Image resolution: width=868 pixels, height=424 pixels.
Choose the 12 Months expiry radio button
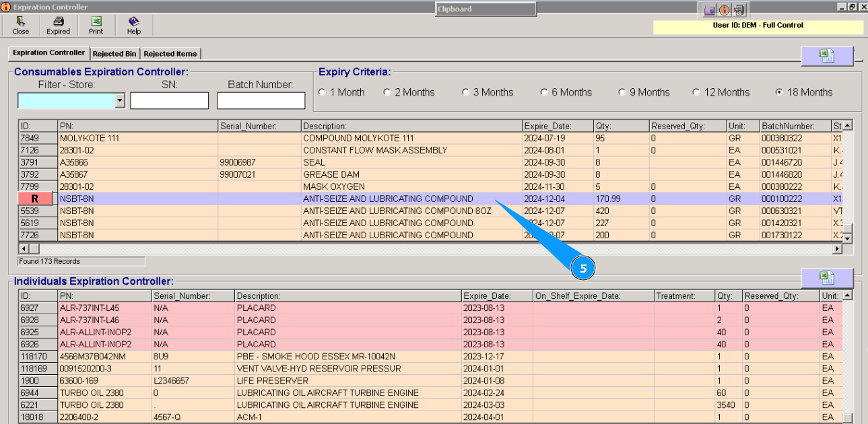(x=696, y=93)
